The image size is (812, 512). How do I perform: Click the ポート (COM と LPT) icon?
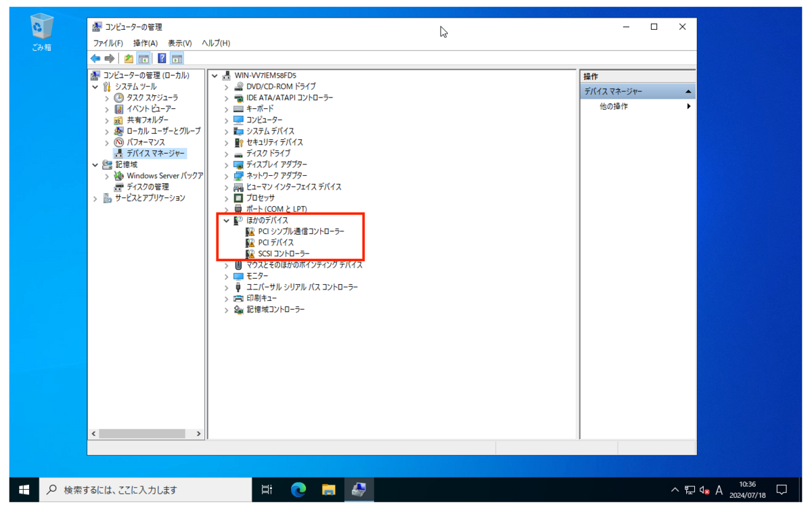238,209
